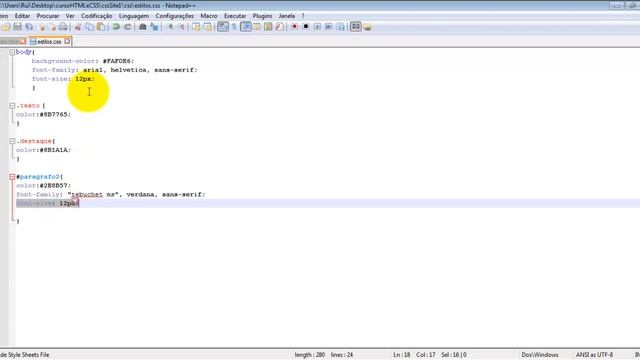Open Find with the binoculars icon

[142, 27]
